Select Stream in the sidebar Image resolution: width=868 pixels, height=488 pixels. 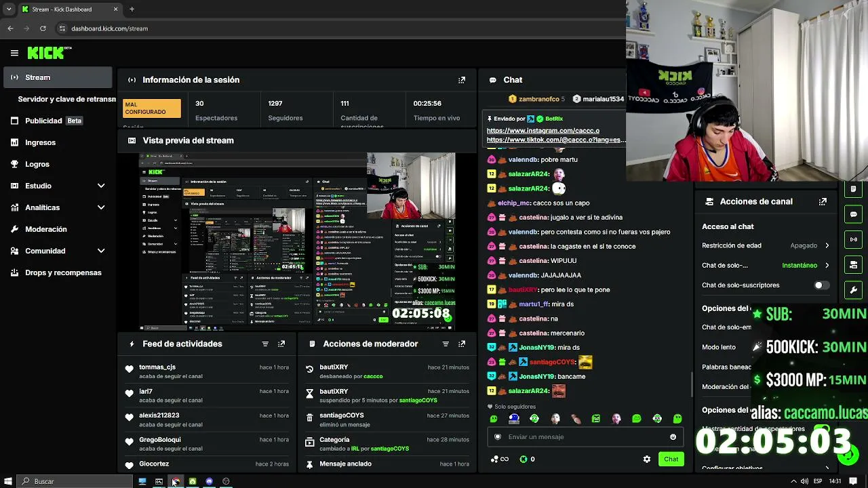58,77
